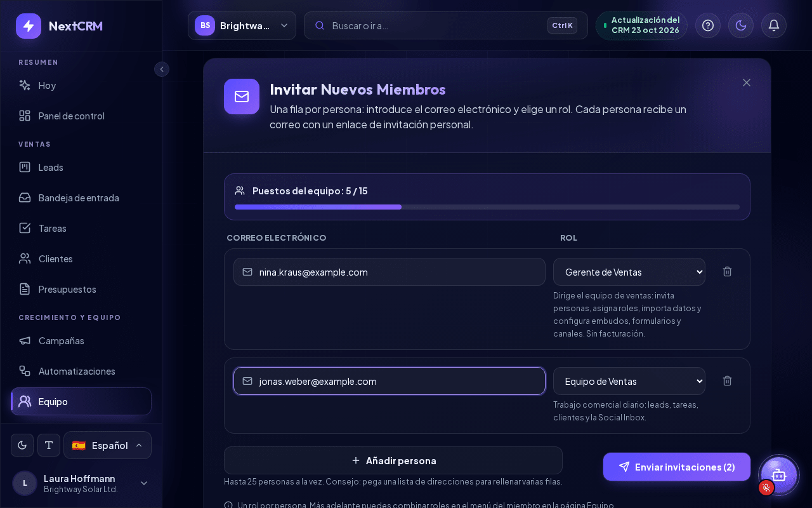
Task: Open Bandeja de entrada
Action: click(81, 197)
